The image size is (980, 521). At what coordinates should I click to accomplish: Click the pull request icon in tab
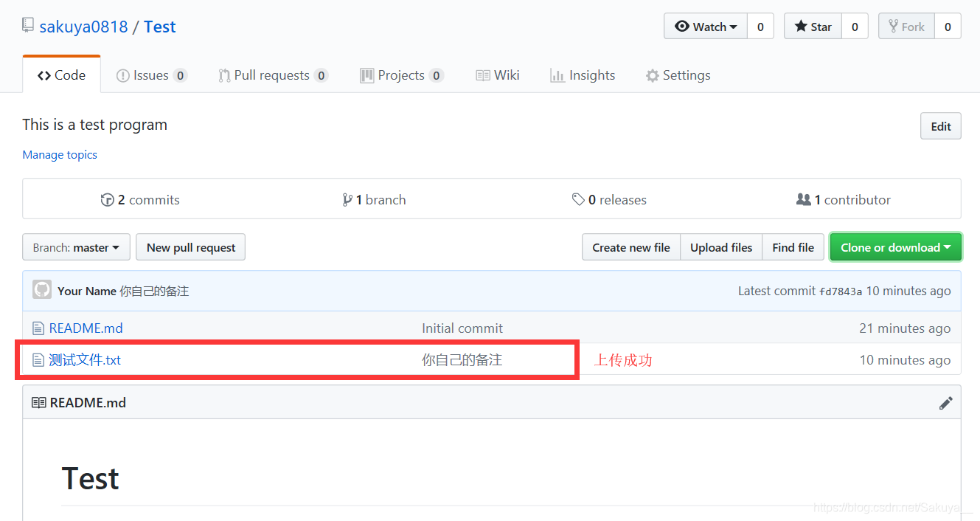(x=224, y=75)
